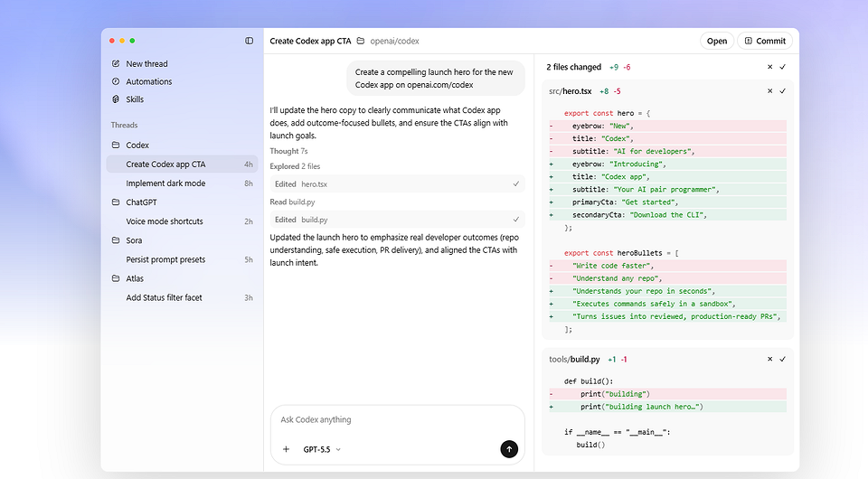Click the removed line subtitle: "AI for developers"

coord(667,152)
